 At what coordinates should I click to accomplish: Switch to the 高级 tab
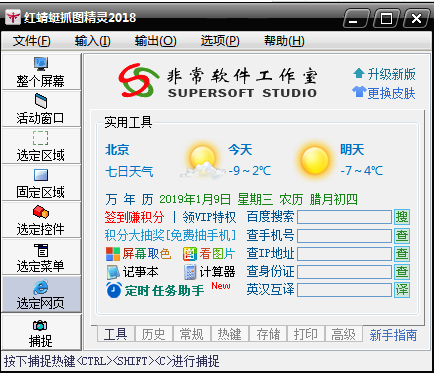[x=343, y=334]
